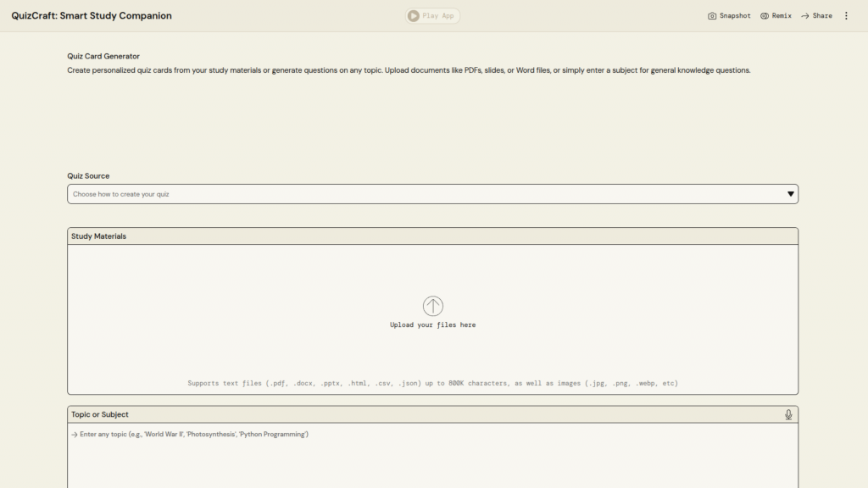Click the circular upload arrow icon

click(x=432, y=306)
